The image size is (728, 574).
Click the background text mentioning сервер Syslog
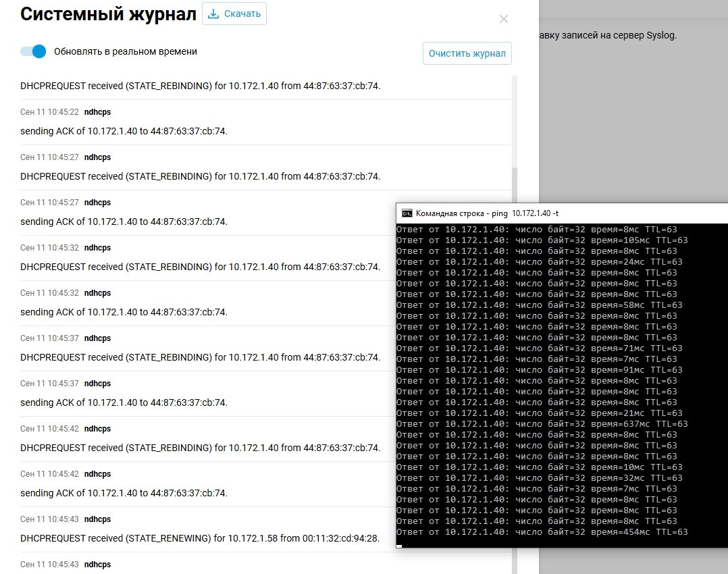(608, 35)
